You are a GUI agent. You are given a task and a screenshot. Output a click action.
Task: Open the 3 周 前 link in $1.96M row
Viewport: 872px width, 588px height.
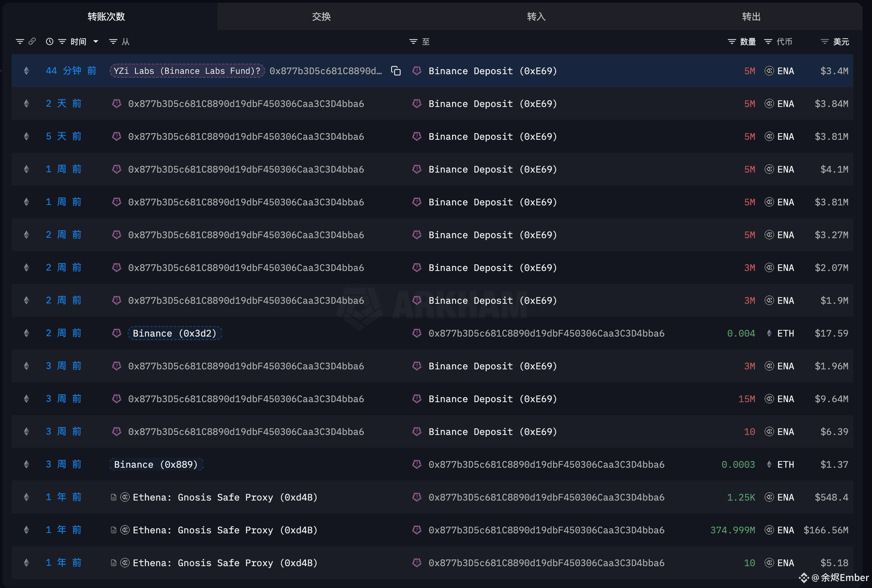(x=64, y=366)
